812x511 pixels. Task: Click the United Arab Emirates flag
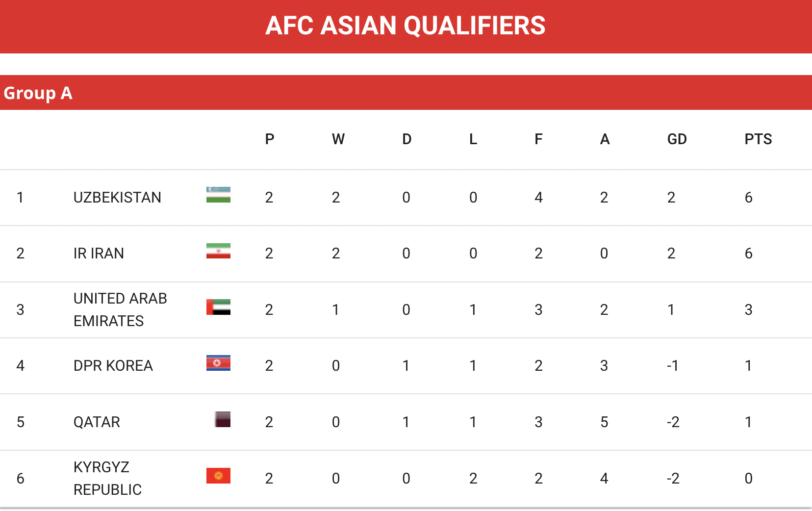[218, 307]
